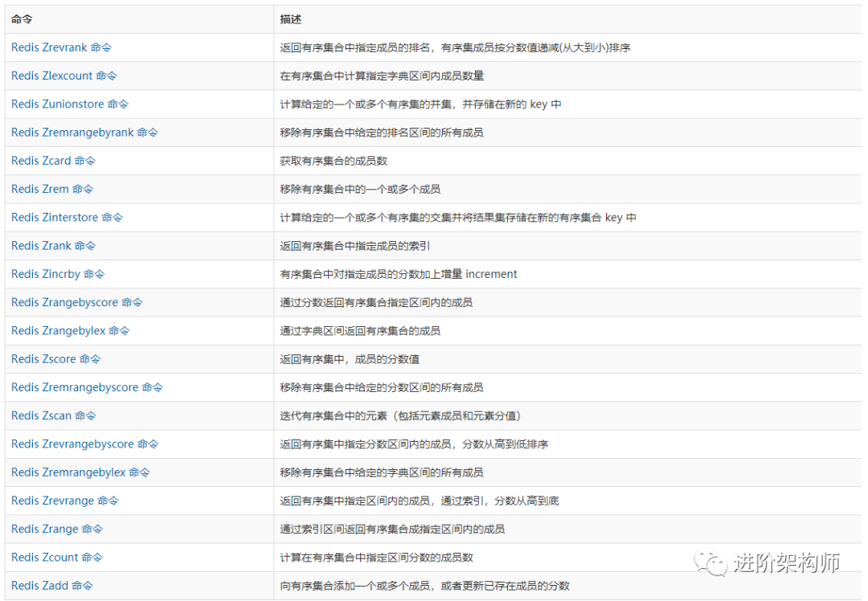Select text 迭代有序集合中的元素 description
868x601 pixels.
(400, 415)
